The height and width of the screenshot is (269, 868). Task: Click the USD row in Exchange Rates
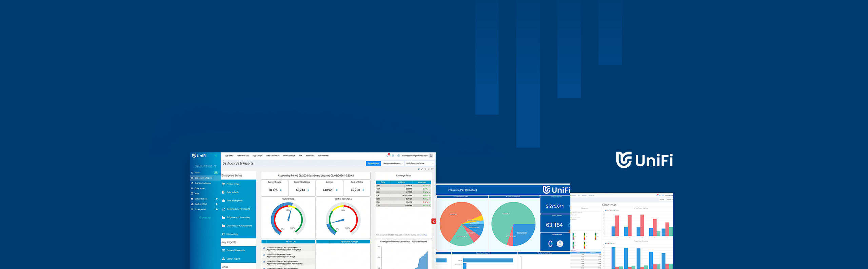403,202
